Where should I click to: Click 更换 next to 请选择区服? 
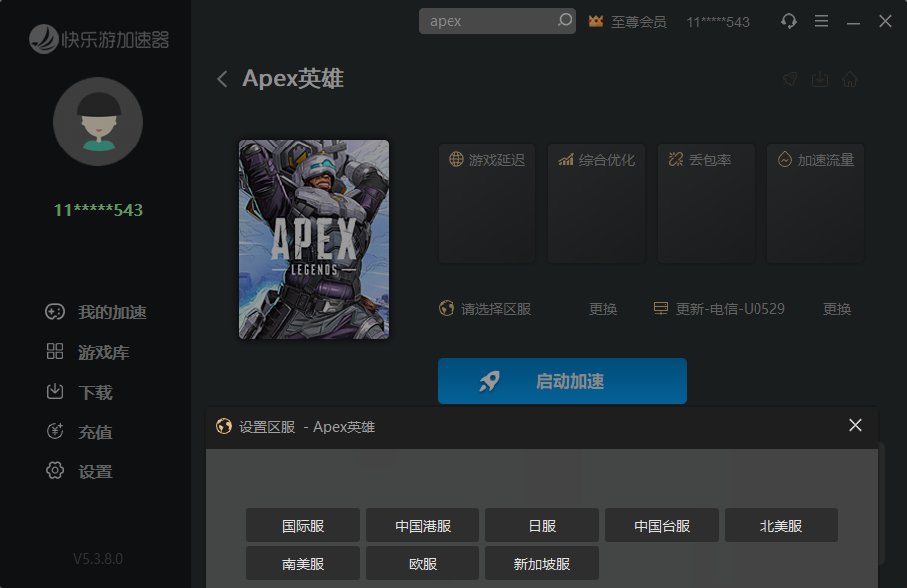pos(603,309)
